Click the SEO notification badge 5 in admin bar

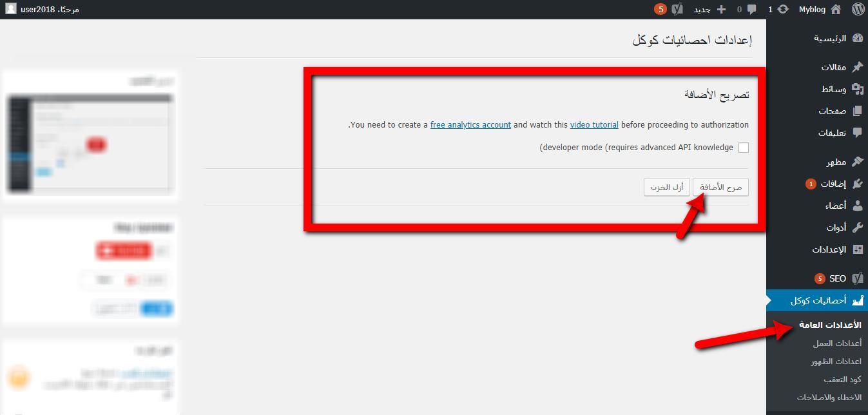(660, 9)
